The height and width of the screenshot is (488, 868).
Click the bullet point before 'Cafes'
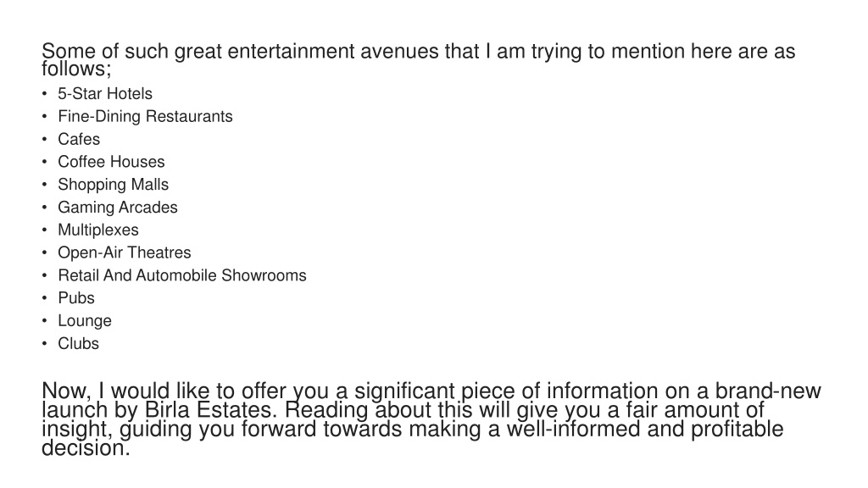click(x=44, y=140)
